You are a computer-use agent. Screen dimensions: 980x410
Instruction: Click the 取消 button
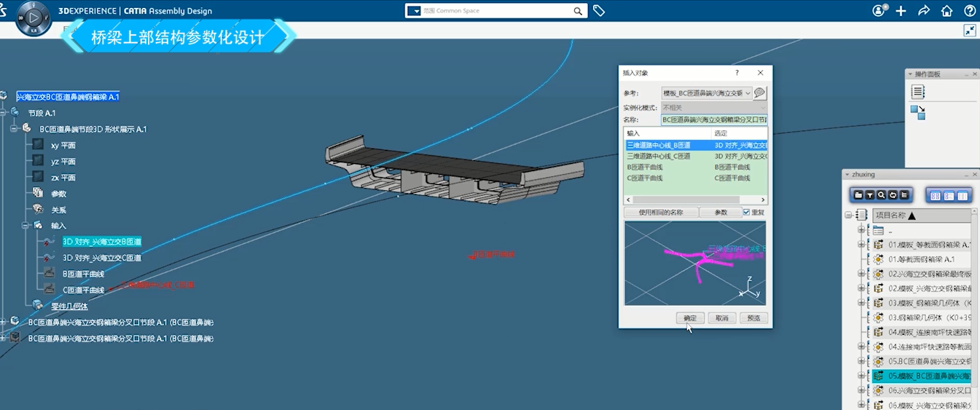[x=721, y=318]
